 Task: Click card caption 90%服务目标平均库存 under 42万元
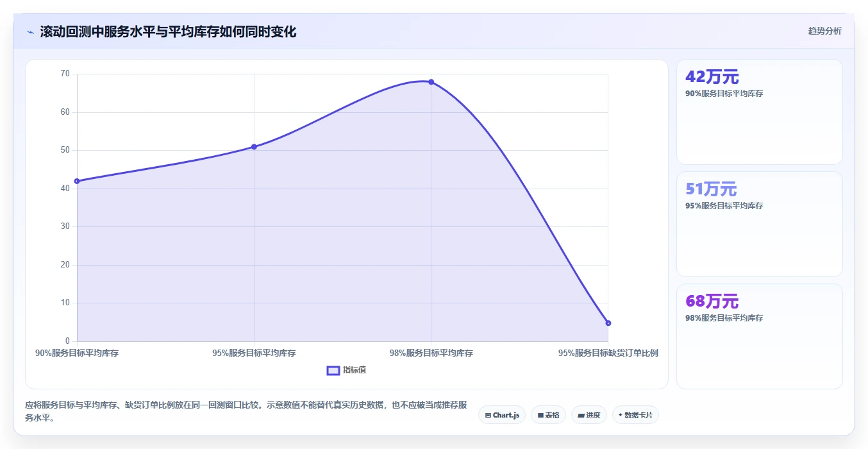(724, 94)
